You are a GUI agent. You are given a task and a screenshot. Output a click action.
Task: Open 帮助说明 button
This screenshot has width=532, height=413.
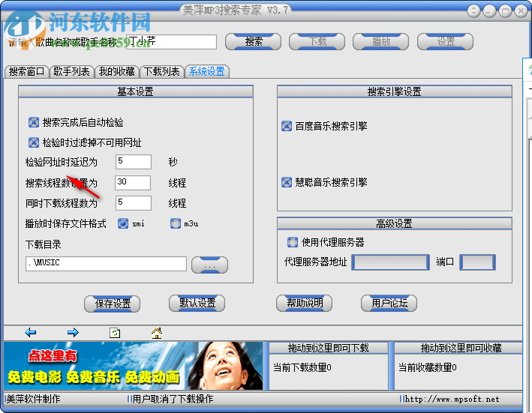(x=305, y=303)
